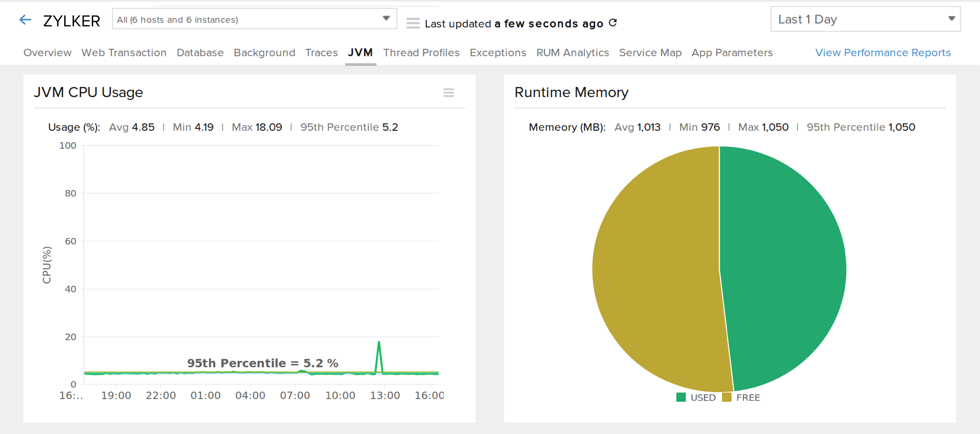Switch to the Exceptions tab
The width and height of the screenshot is (980, 434).
pos(498,53)
